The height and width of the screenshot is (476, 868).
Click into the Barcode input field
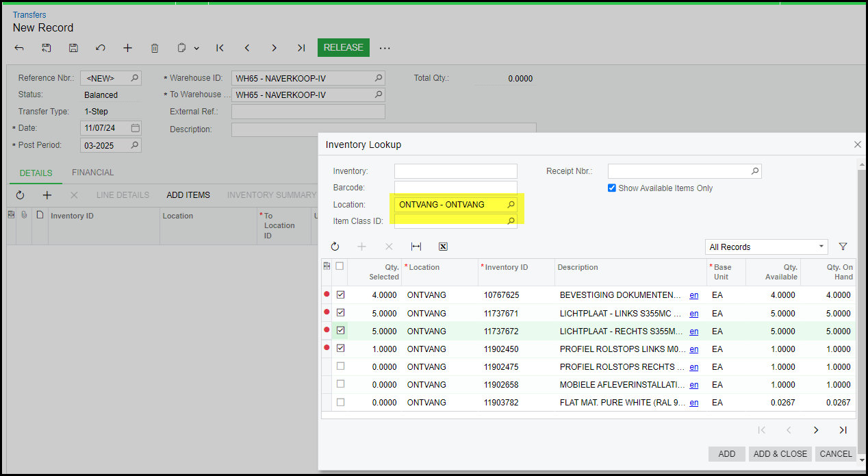click(x=455, y=188)
